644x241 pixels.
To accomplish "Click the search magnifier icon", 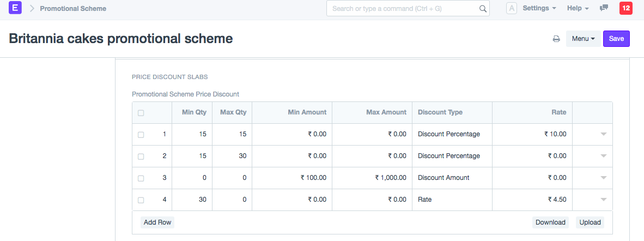I will click(482, 9).
